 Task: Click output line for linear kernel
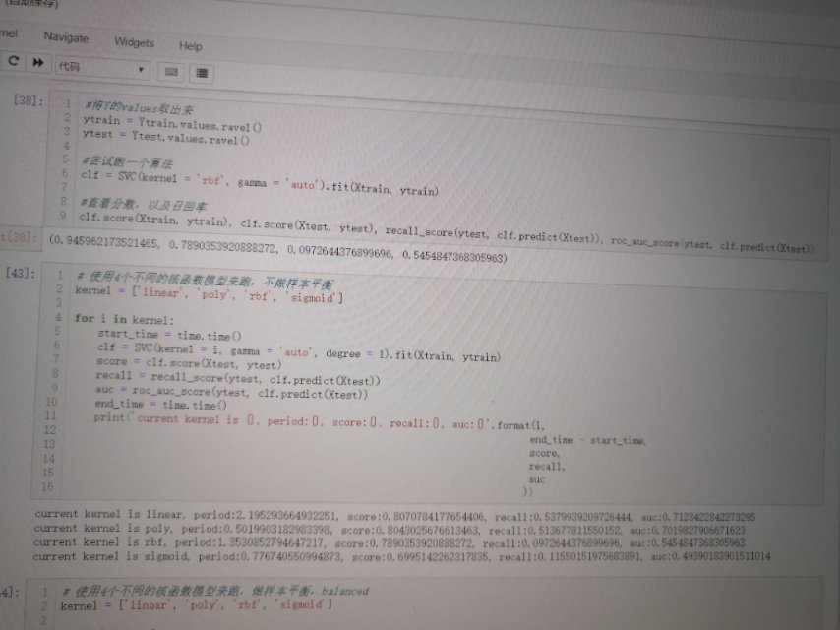[394, 516]
